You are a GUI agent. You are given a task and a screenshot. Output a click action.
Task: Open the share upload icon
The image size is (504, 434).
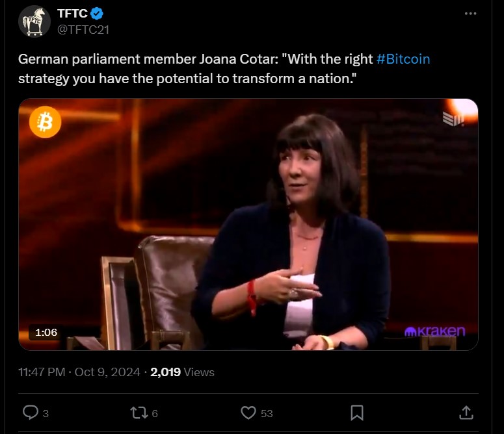[466, 413]
